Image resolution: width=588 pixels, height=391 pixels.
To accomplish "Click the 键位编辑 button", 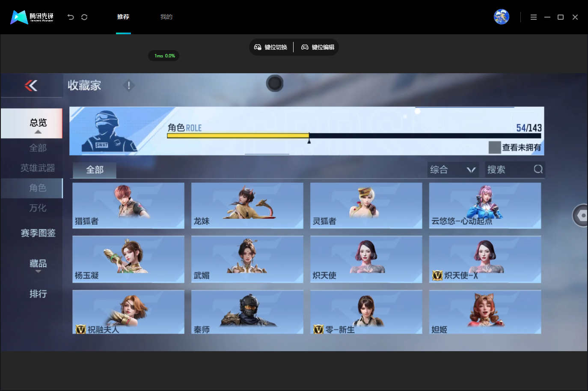I will [x=318, y=47].
